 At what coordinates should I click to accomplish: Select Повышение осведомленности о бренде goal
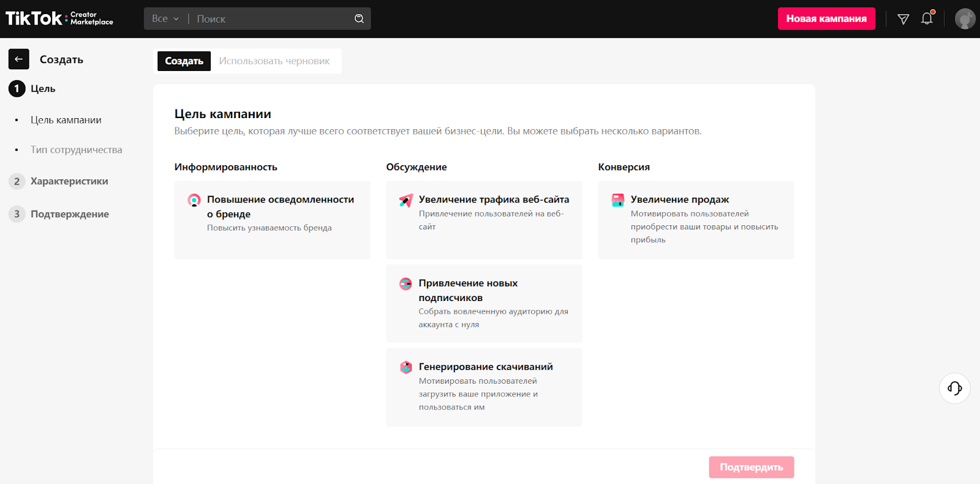pyautogui.click(x=272, y=220)
